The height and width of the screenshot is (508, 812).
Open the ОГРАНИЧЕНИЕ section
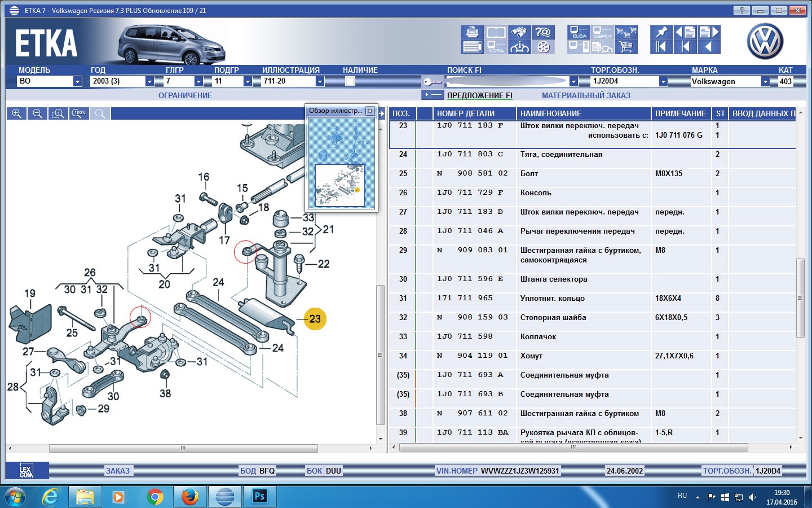185,95
